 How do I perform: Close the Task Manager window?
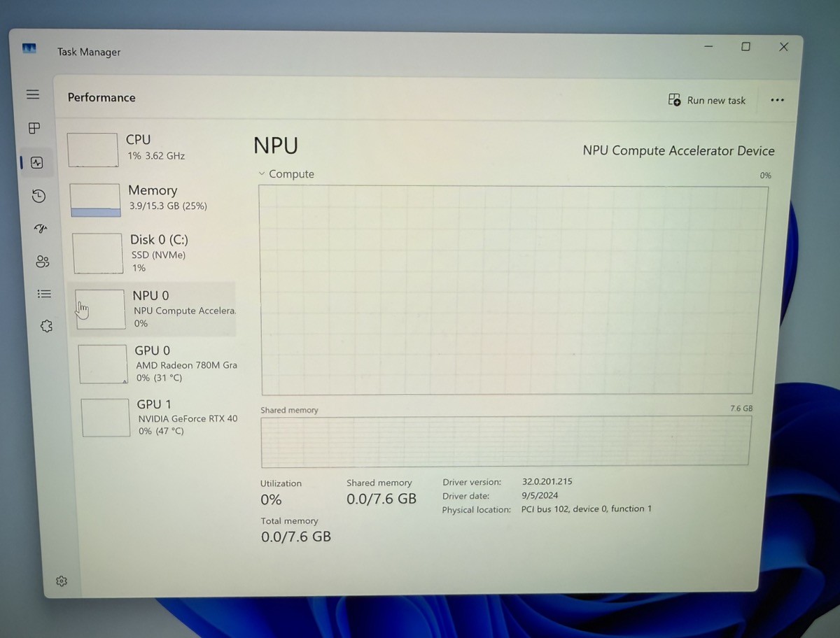coord(784,47)
